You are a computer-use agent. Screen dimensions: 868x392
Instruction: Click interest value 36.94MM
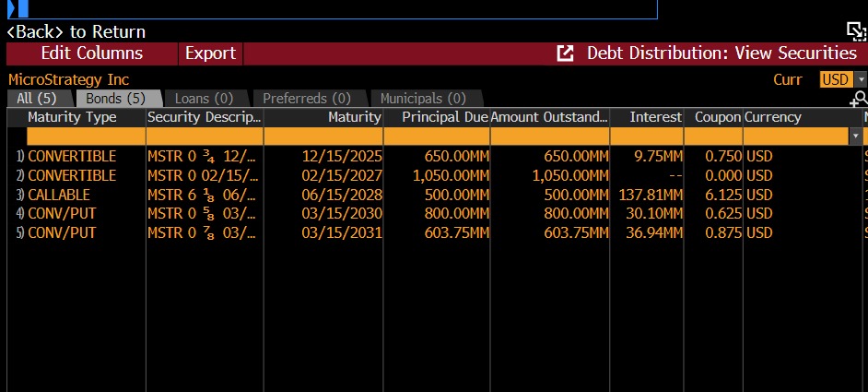[654, 232]
